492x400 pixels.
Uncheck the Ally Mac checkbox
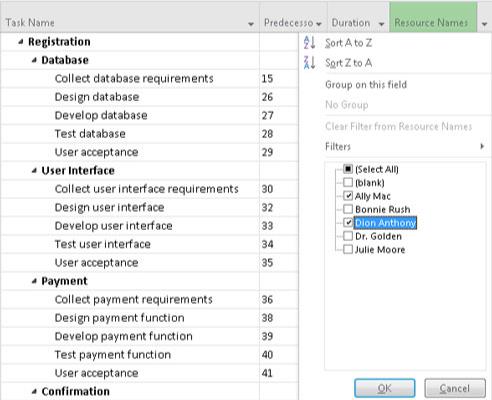coord(348,196)
